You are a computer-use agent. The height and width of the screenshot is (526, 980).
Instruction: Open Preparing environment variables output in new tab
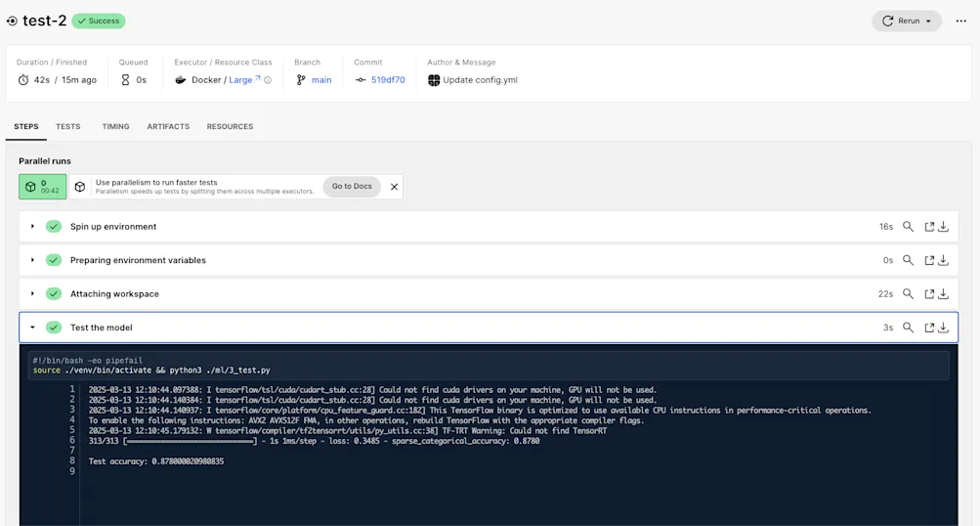click(x=929, y=260)
